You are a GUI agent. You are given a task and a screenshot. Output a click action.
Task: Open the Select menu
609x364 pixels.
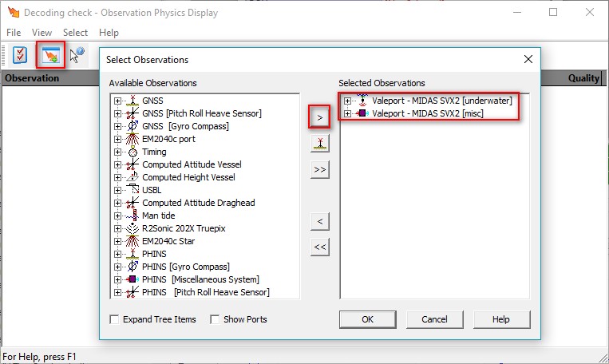pos(75,33)
